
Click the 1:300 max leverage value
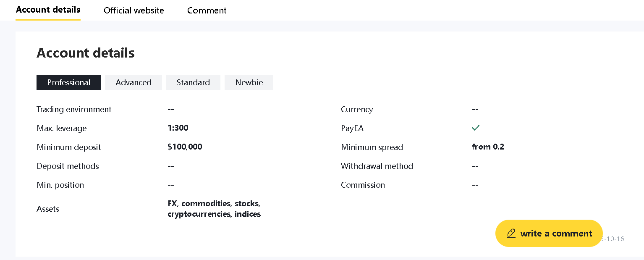178,128
